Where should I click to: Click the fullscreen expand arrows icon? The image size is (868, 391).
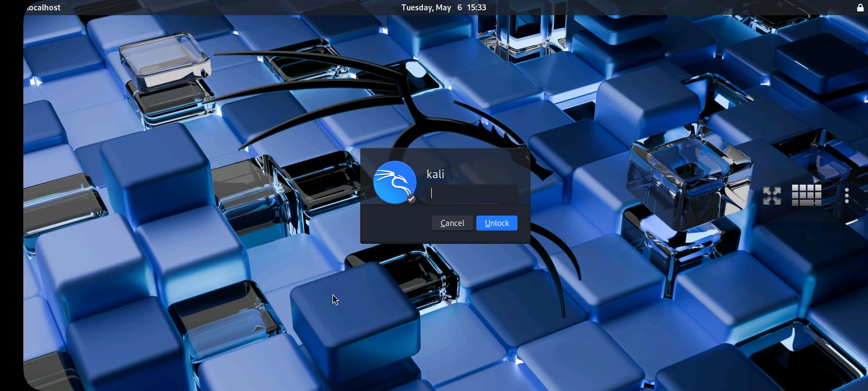(x=771, y=195)
